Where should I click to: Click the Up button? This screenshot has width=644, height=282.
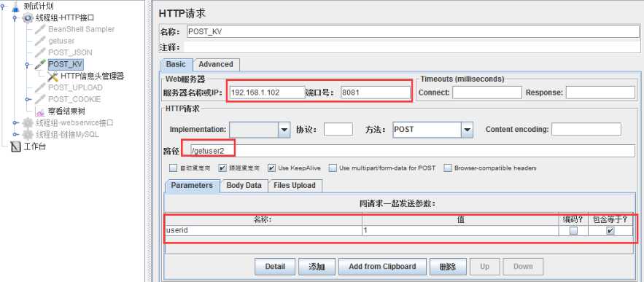pyautogui.click(x=485, y=267)
